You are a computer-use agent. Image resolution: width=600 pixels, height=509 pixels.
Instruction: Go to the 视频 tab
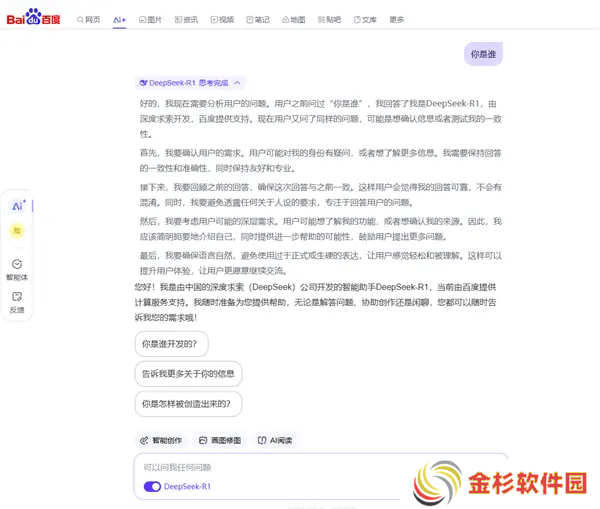tap(222, 20)
